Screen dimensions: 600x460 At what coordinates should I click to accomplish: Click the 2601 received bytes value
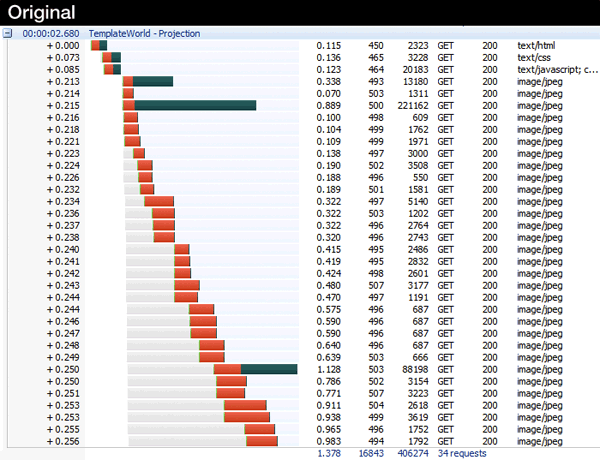[x=418, y=273]
